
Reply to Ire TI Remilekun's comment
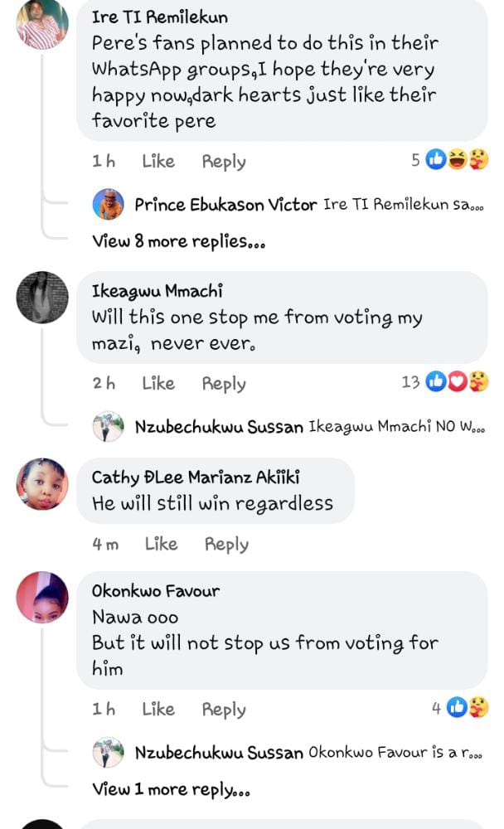(x=223, y=162)
